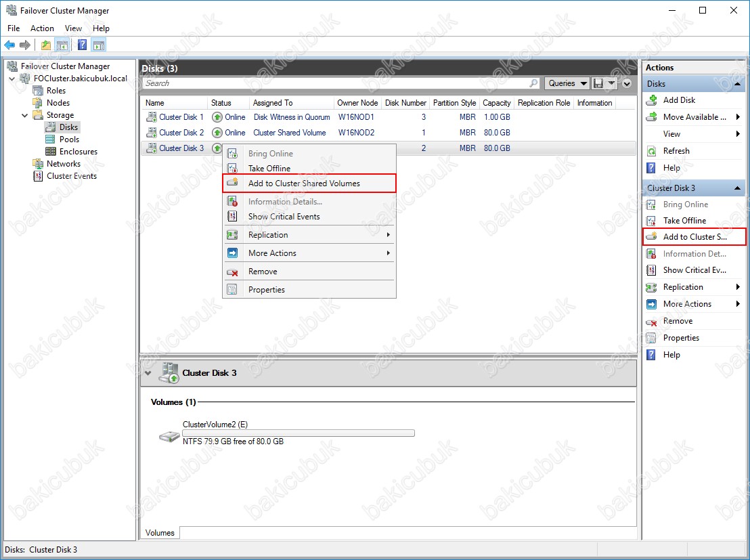750x560 pixels.
Task: Open the File menu
Action: 14,28
